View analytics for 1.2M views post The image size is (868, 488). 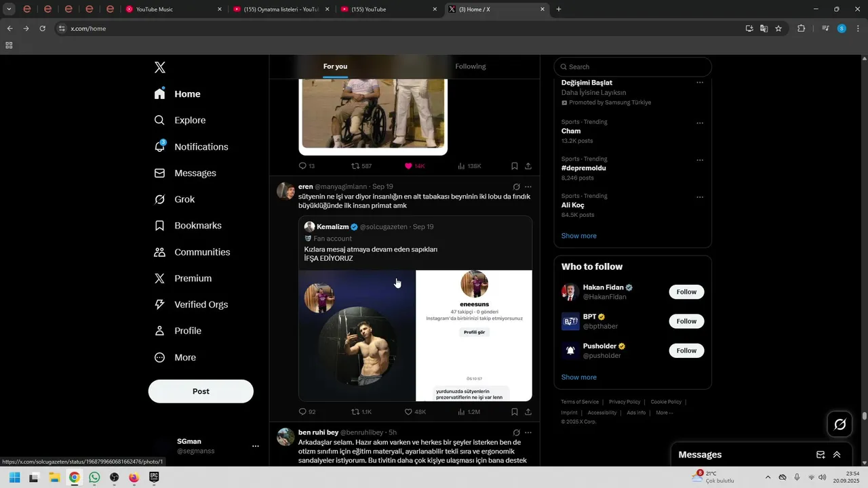pos(469,411)
